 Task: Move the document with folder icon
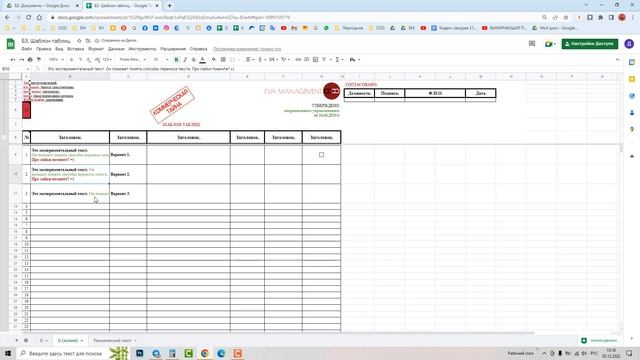[x=88, y=41]
